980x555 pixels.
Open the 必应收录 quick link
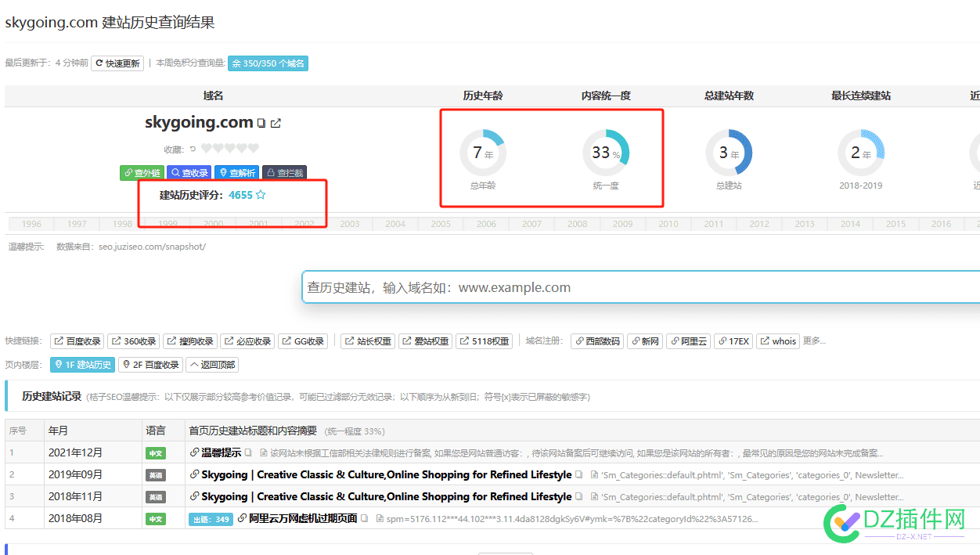pos(247,341)
